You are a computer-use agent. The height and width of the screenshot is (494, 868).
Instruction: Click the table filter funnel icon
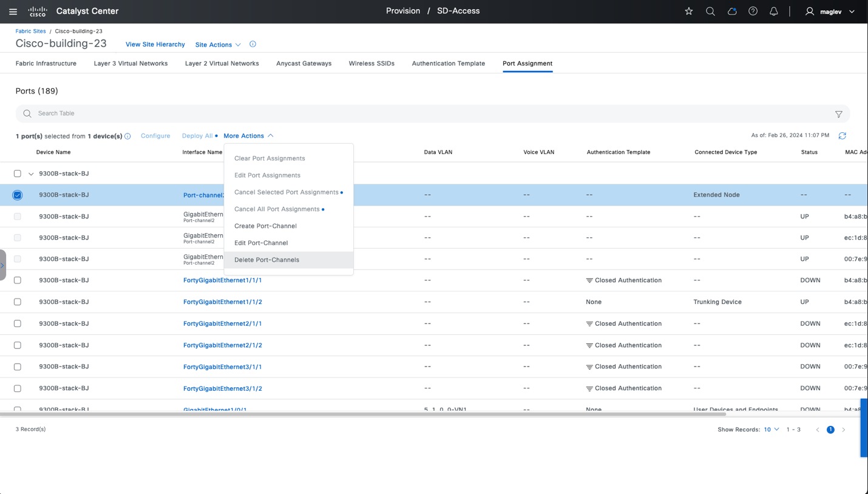pos(838,114)
